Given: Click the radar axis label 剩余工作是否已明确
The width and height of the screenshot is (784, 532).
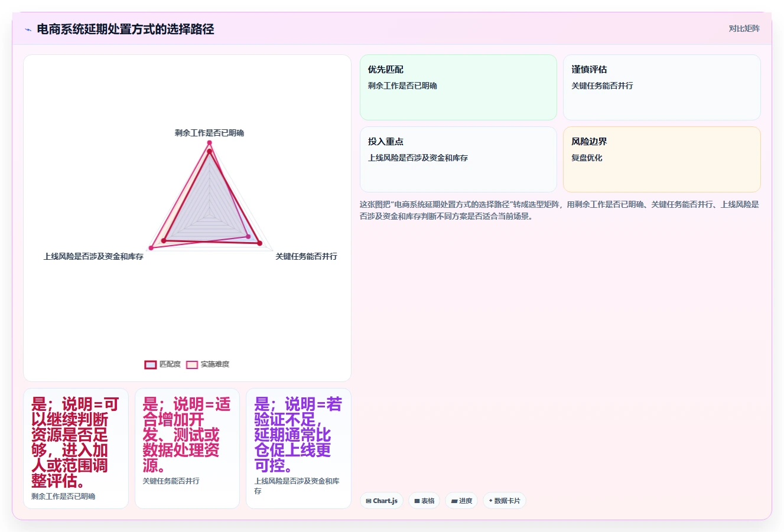Looking at the screenshot, I should (209, 133).
